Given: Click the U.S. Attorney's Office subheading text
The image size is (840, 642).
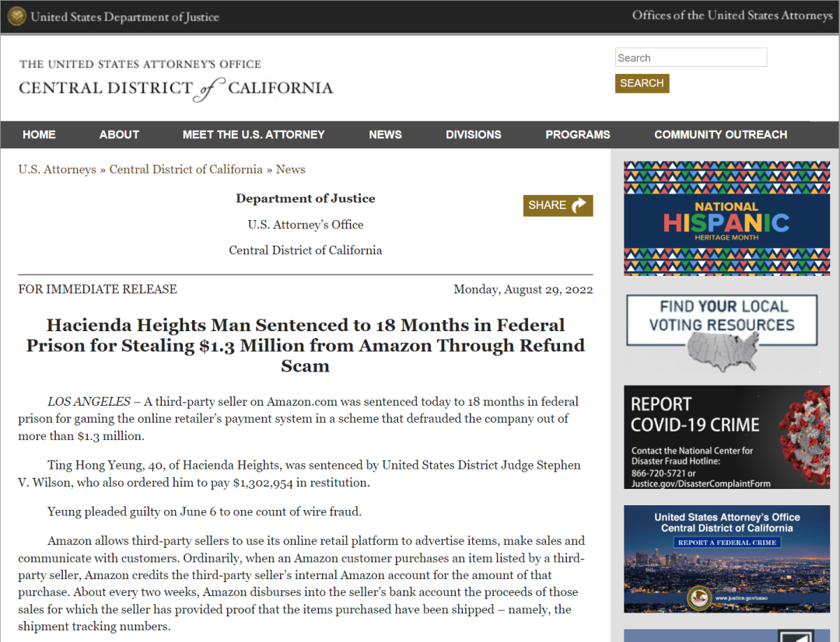Looking at the screenshot, I should (x=306, y=225).
